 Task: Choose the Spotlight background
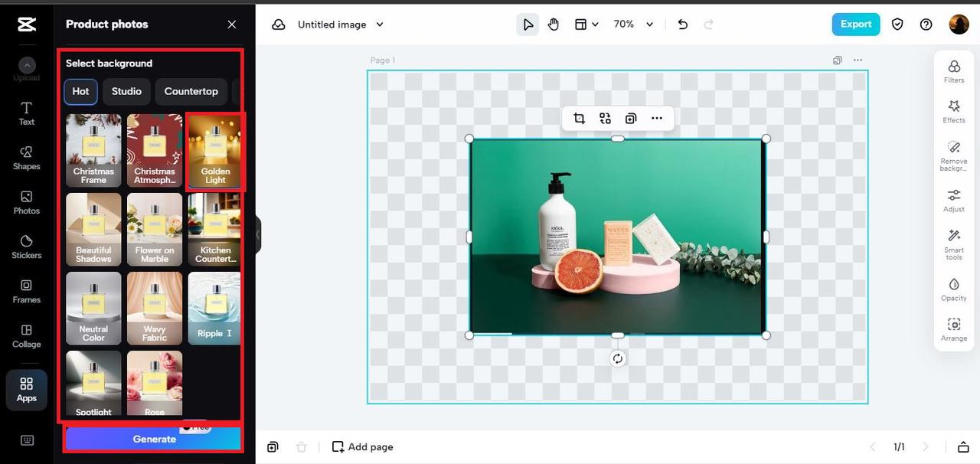pyautogui.click(x=93, y=383)
